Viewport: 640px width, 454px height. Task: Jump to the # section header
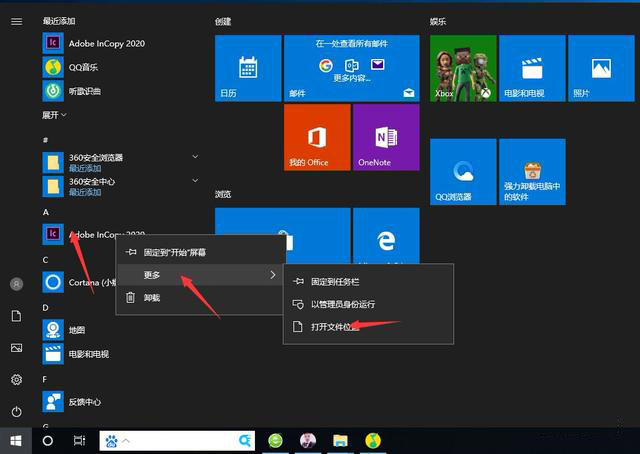(45, 140)
